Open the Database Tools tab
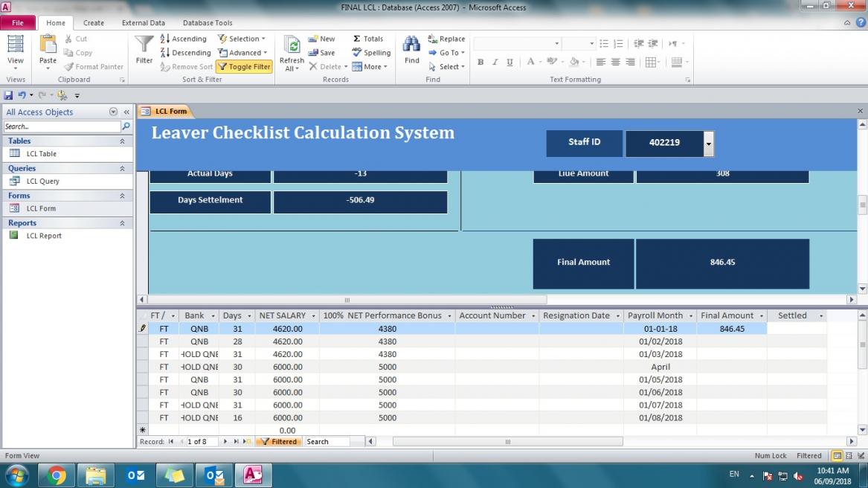This screenshot has height=488, width=868. [x=208, y=23]
